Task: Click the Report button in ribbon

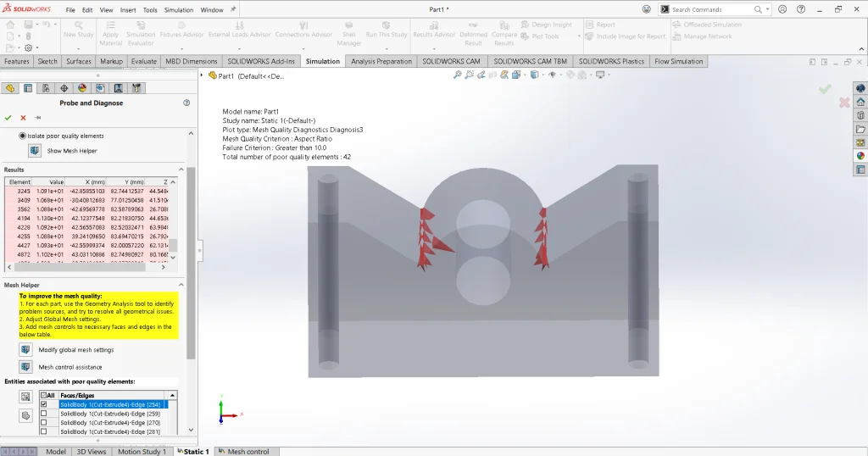Action: pos(601,25)
